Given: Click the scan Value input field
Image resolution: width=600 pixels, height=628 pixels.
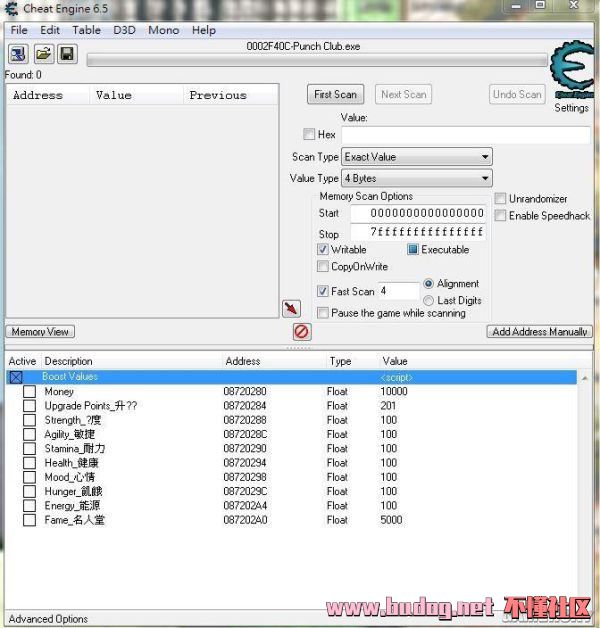Looking at the screenshot, I should click(x=466, y=135).
